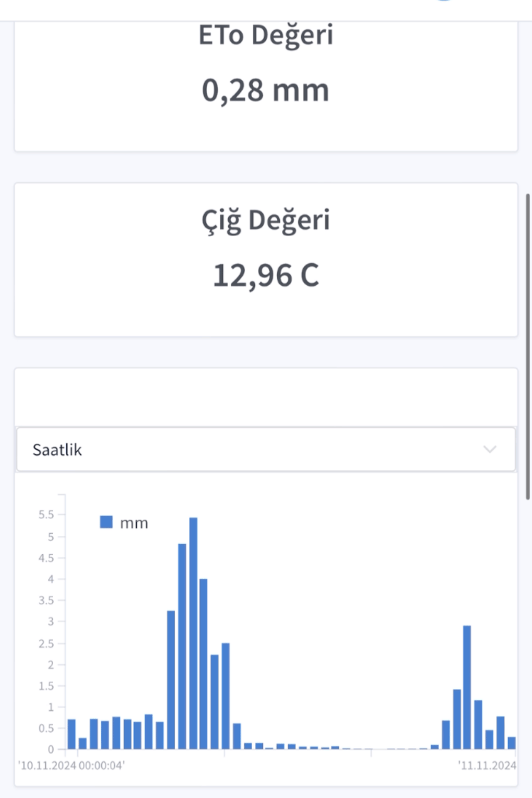Click the first bar of the chart
Screen dimensions: 532x798
(71, 734)
